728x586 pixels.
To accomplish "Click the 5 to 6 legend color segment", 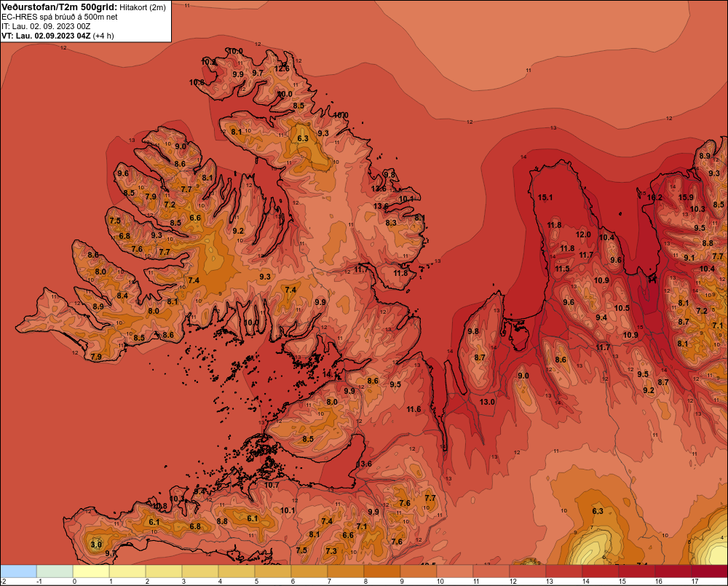I will pyautogui.click(x=273, y=571).
